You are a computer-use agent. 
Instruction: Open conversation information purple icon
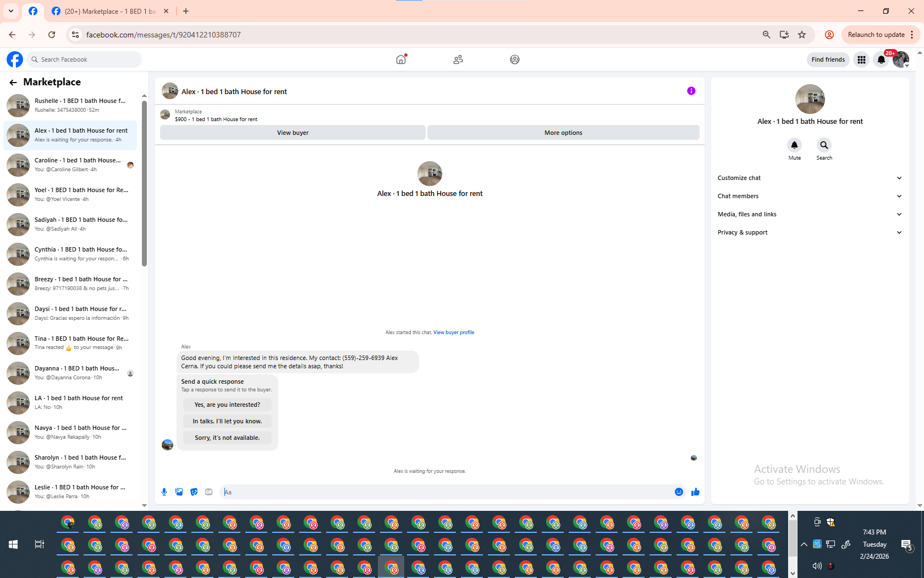tap(691, 91)
